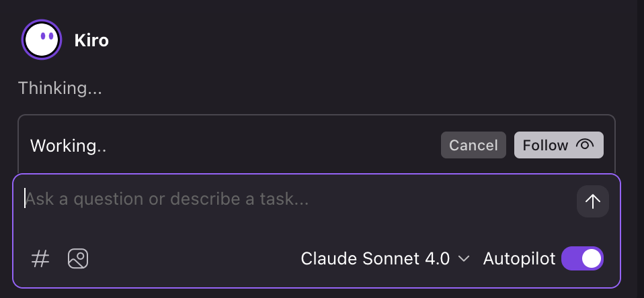Cancel the running task
Viewport: 644px width, 298px height.
(473, 145)
